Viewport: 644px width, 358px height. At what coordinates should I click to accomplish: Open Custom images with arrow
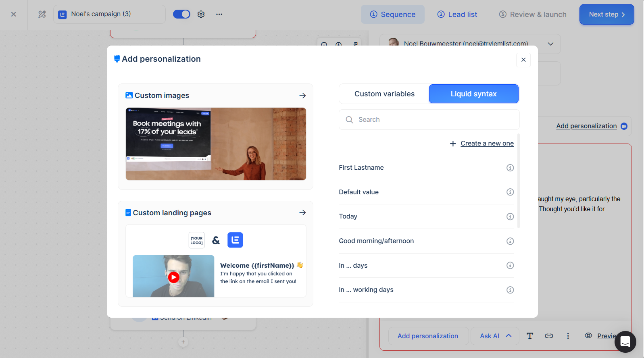click(x=302, y=96)
